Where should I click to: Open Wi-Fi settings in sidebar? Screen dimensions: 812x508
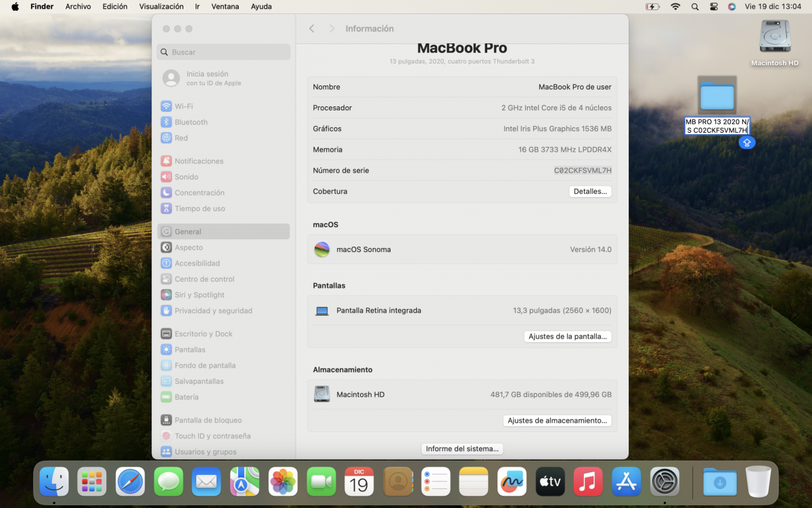click(x=183, y=106)
